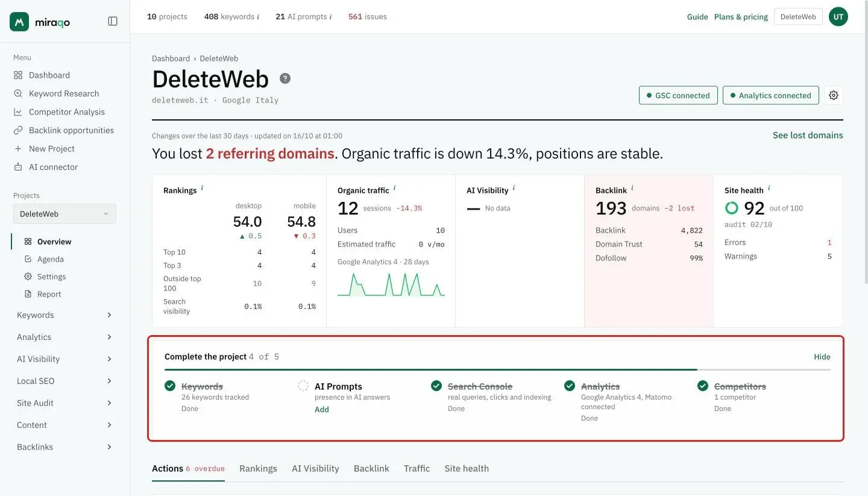
Task: Toggle the Competitors completed checkmark
Action: [703, 386]
